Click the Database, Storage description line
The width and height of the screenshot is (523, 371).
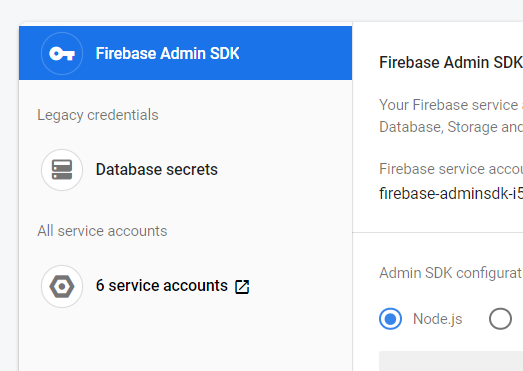pyautogui.click(x=451, y=127)
